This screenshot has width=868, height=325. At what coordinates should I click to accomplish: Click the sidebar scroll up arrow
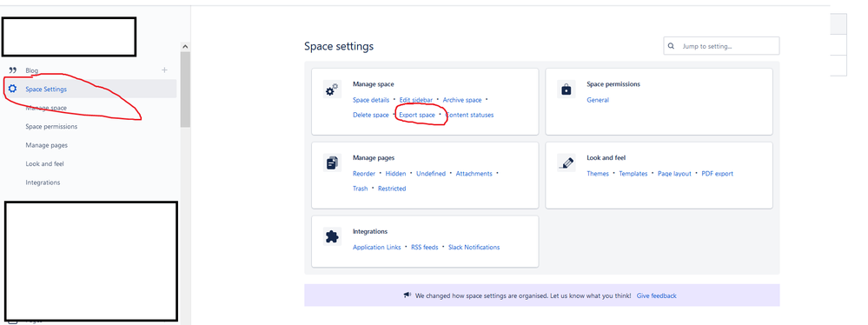click(185, 47)
